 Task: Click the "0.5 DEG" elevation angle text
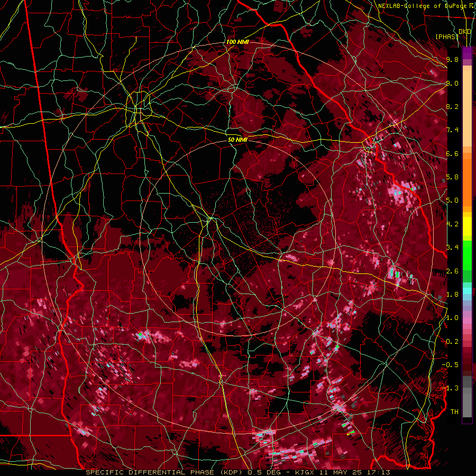(264, 472)
